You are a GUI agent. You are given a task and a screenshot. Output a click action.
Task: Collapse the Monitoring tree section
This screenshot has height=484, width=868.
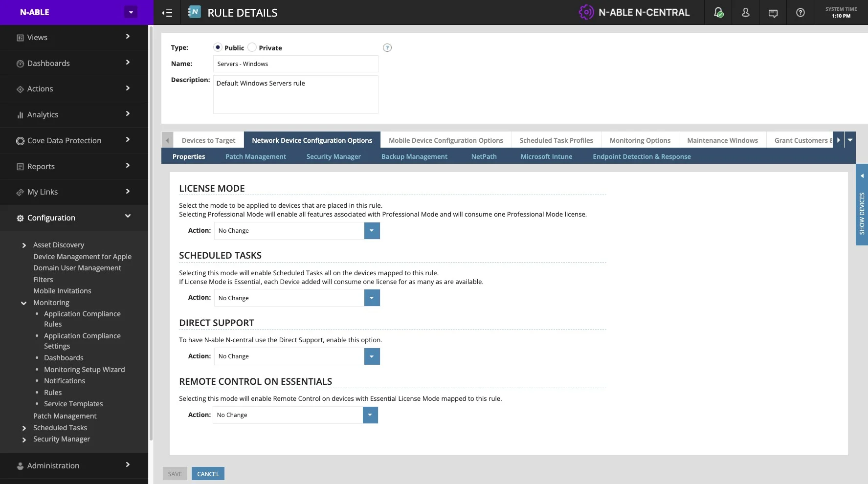click(24, 303)
